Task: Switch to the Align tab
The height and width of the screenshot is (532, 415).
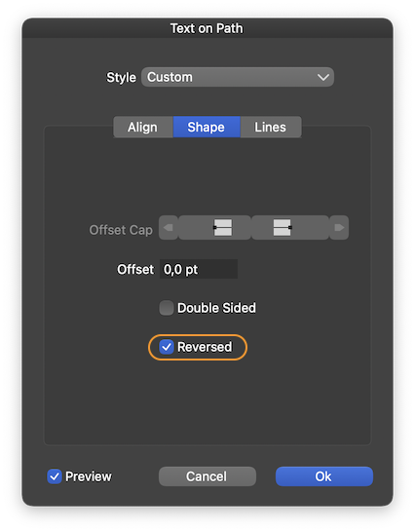Action: (143, 128)
